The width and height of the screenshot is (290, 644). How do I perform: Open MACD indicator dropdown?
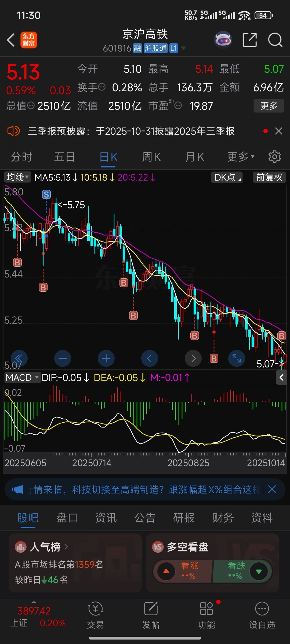[22, 378]
